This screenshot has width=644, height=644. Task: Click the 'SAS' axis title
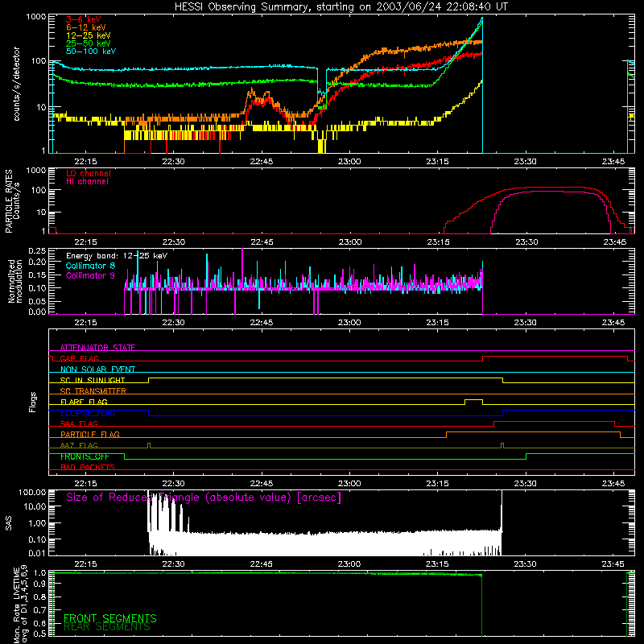(x=9, y=522)
